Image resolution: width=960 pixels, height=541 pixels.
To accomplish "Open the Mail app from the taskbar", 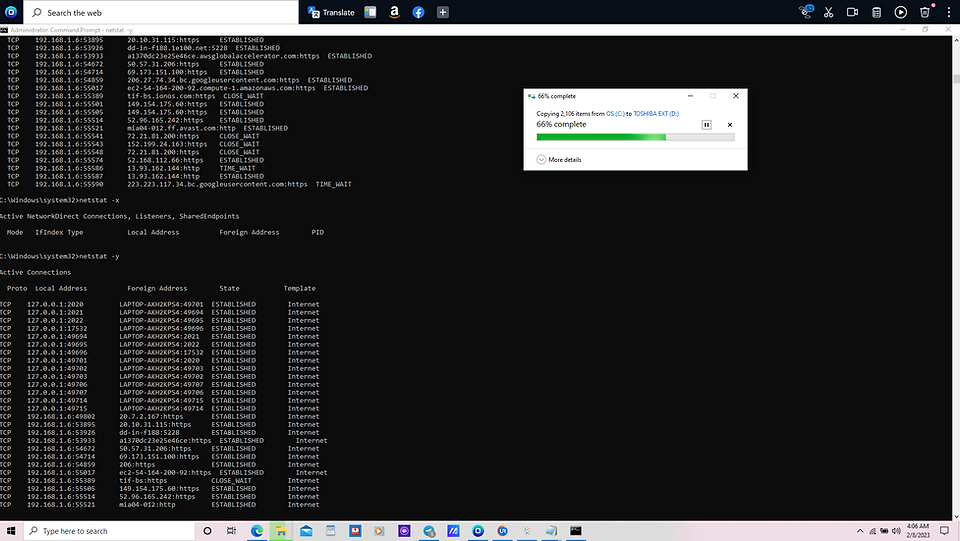I will pos(306,531).
